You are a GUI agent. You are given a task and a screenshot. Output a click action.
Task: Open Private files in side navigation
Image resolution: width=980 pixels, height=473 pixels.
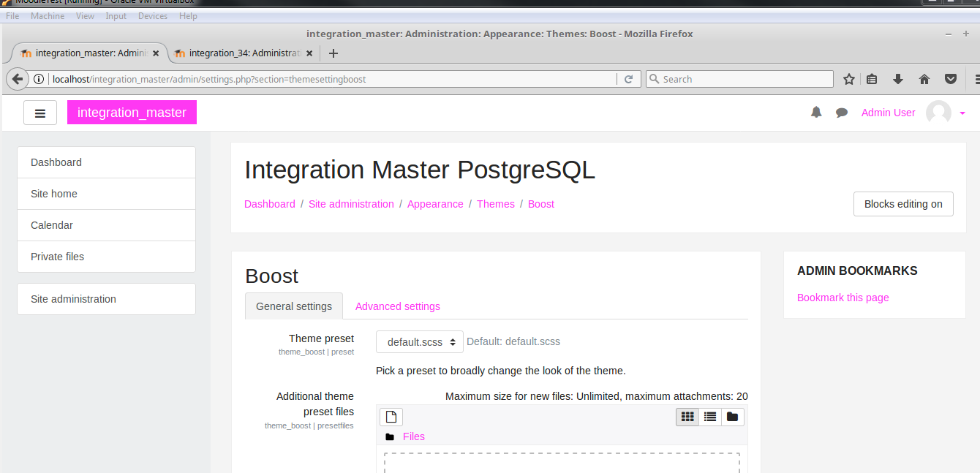click(106, 257)
